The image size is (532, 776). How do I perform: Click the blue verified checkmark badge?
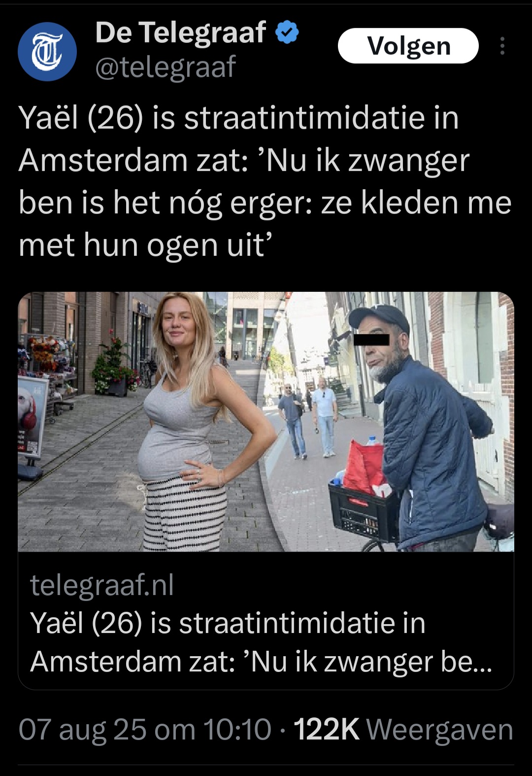[287, 33]
